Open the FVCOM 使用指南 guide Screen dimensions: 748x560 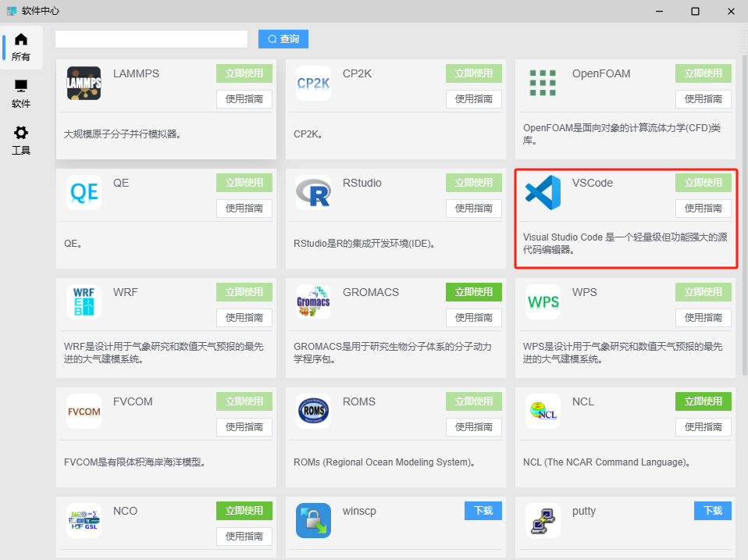pyautogui.click(x=244, y=427)
